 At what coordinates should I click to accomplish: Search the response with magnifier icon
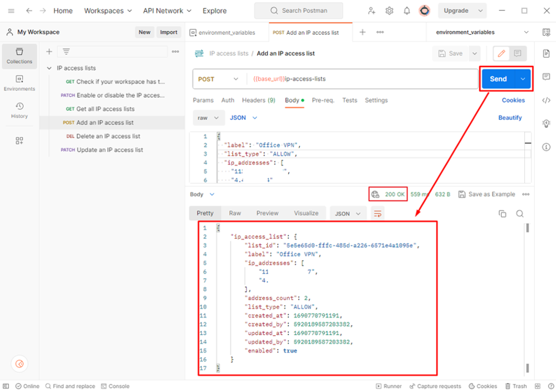point(519,214)
